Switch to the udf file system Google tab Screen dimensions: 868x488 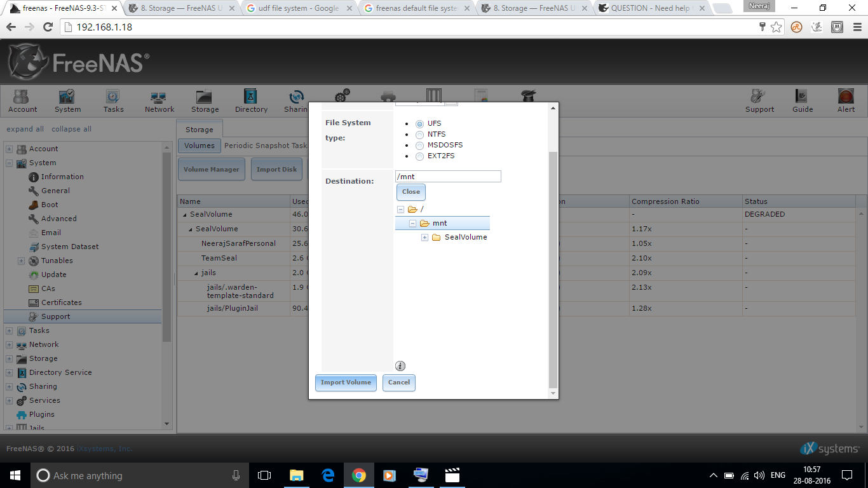[x=299, y=8]
